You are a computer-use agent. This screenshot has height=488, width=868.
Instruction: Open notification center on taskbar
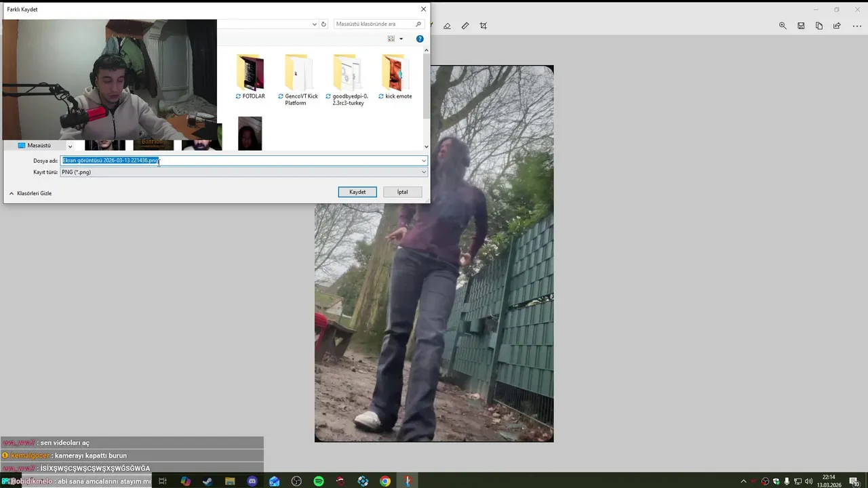[854, 481]
